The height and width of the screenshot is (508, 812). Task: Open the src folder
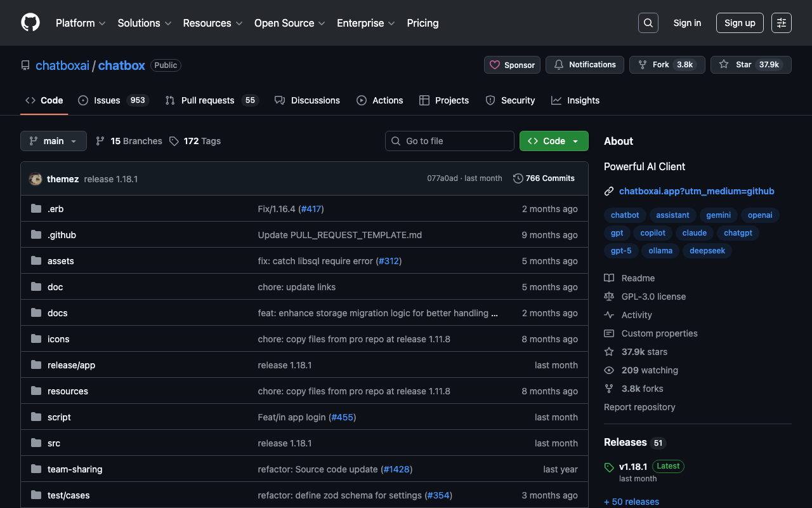point(54,443)
